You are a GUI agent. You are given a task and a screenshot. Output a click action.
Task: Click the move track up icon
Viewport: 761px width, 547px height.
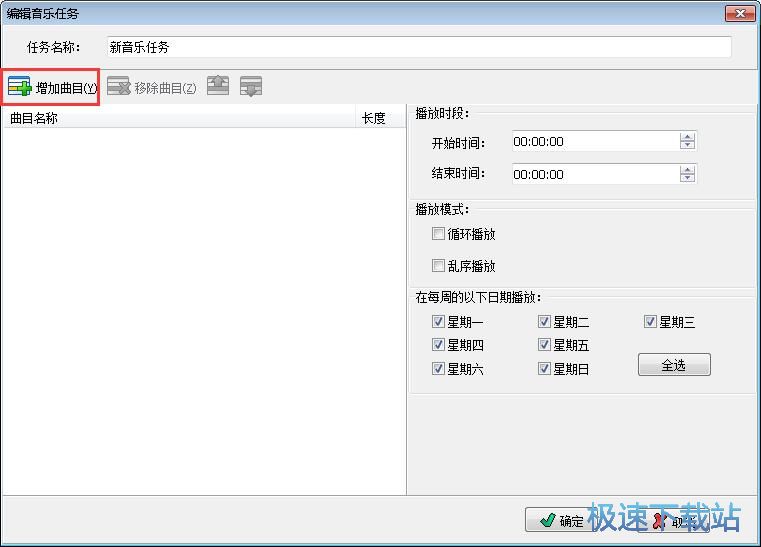[x=218, y=86]
